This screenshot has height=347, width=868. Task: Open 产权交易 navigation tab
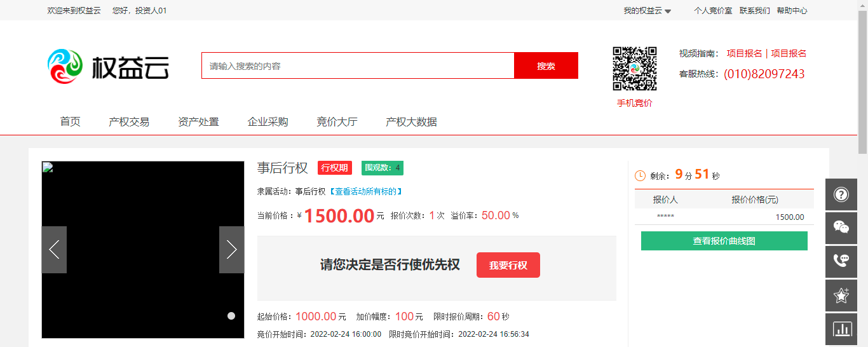click(129, 122)
